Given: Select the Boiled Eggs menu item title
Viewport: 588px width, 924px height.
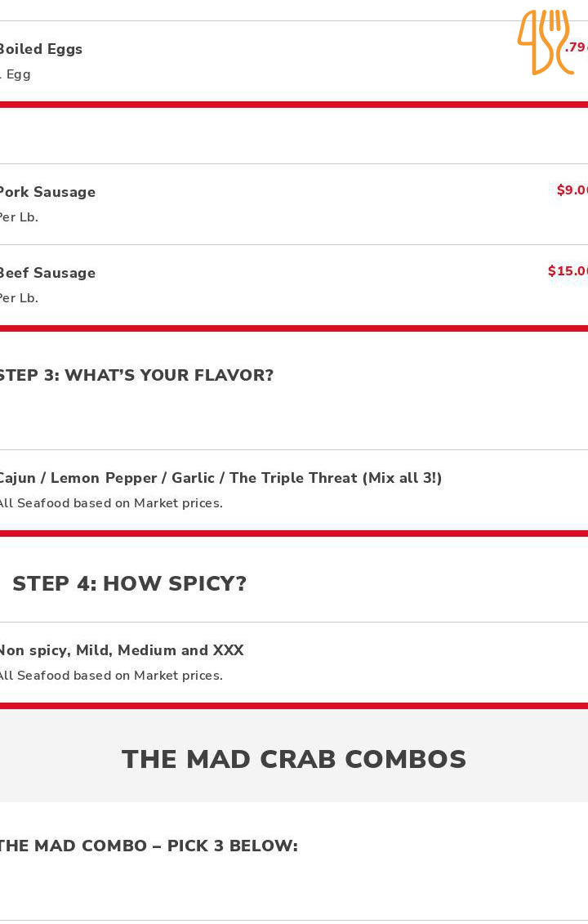Looking at the screenshot, I should (41, 49).
